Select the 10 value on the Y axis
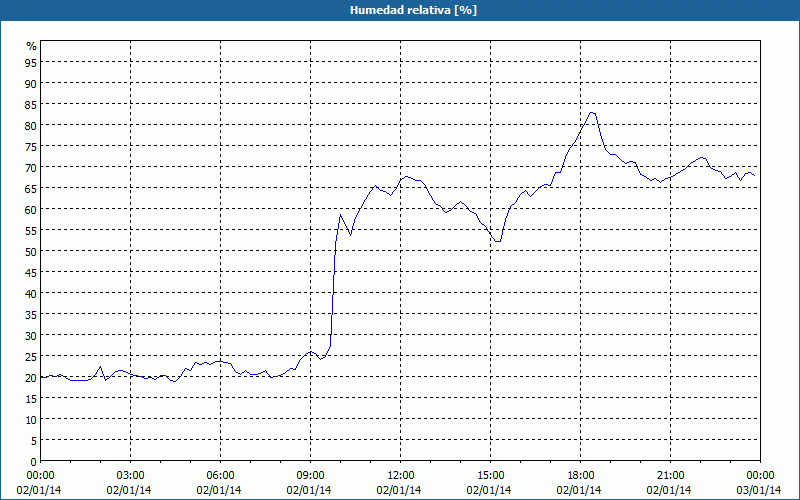The image size is (800, 500). (31, 419)
